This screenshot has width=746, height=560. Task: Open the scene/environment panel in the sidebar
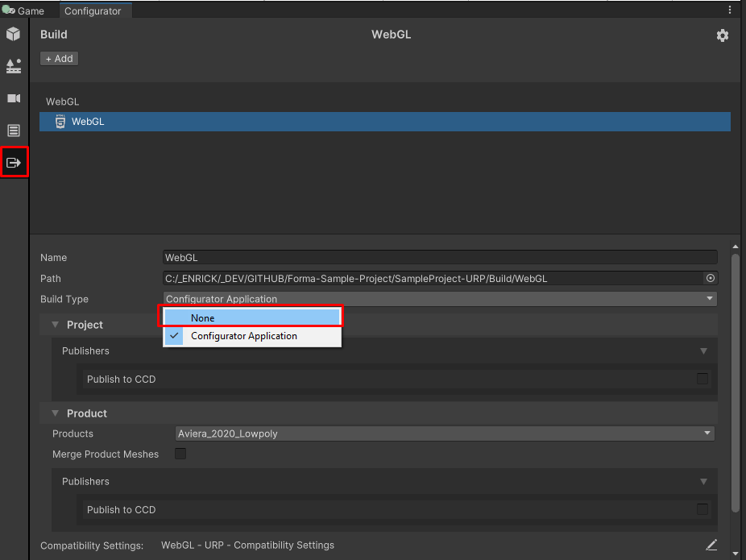pyautogui.click(x=13, y=66)
